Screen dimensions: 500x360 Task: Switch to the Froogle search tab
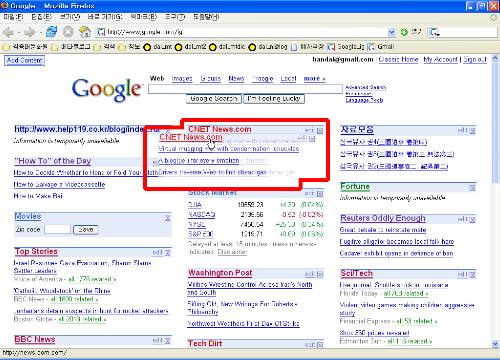262,79
